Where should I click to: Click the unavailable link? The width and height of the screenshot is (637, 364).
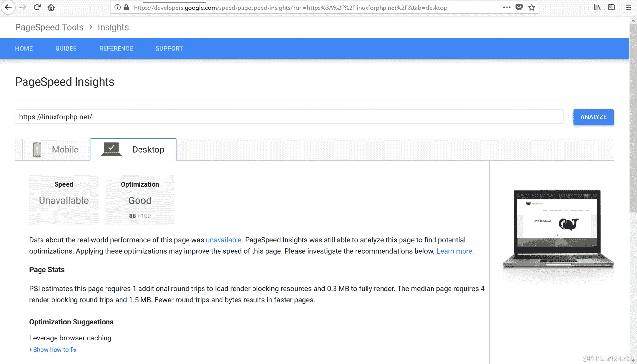point(223,240)
